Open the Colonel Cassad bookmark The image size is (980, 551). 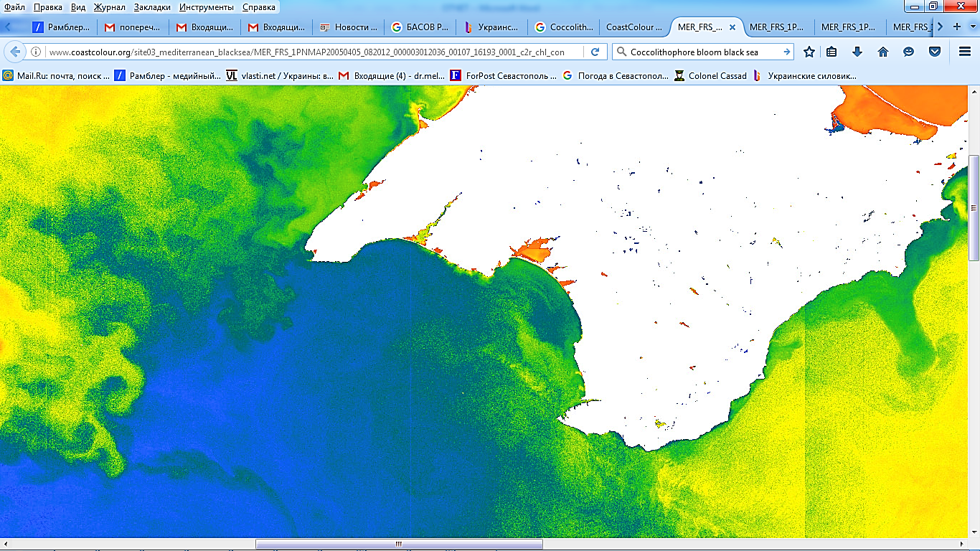710,75
